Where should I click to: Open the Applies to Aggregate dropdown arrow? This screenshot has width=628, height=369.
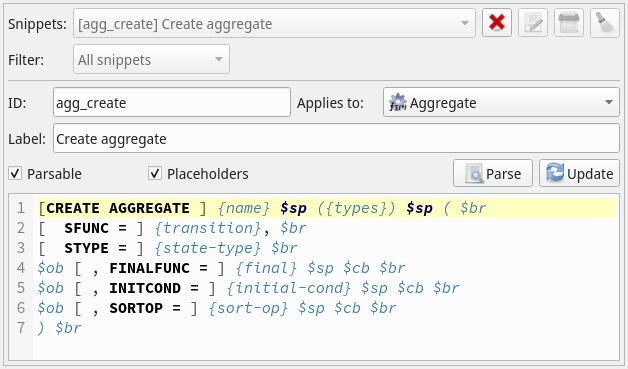click(609, 103)
